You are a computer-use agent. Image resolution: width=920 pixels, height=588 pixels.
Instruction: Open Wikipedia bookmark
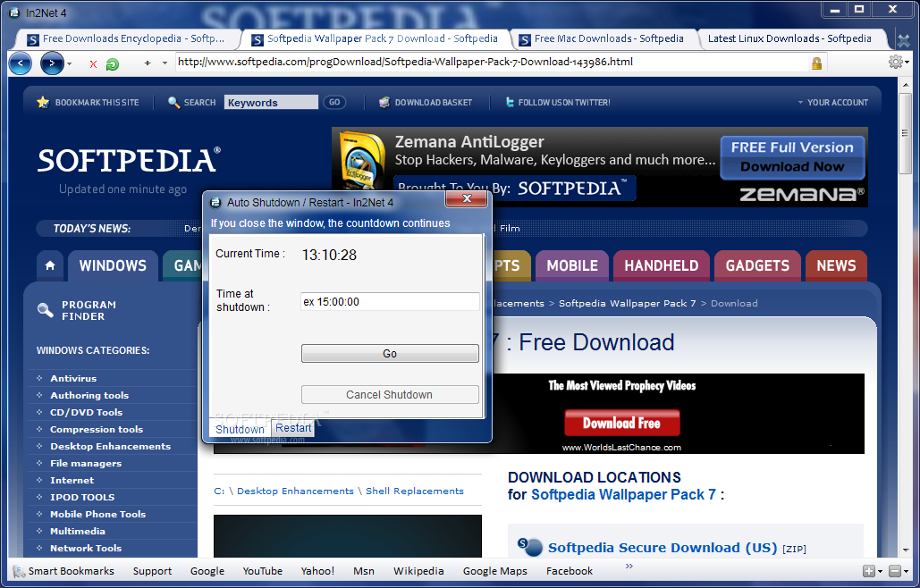point(418,571)
